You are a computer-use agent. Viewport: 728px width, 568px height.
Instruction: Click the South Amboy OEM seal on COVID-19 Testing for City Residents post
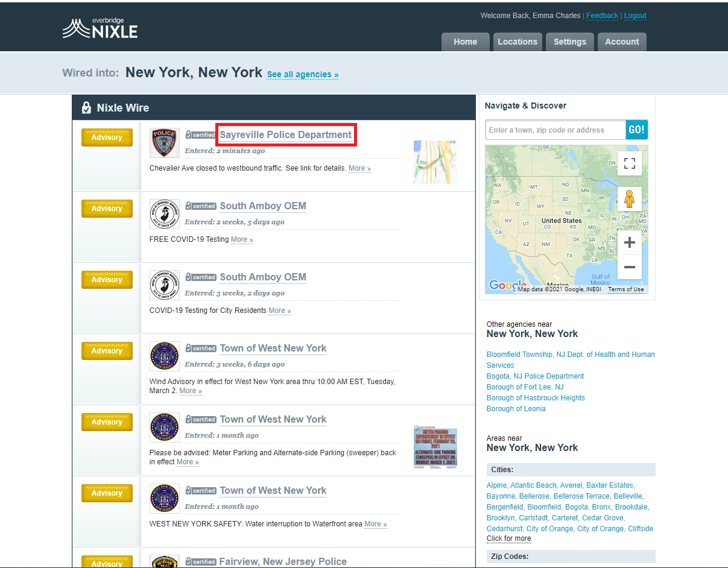point(165,286)
